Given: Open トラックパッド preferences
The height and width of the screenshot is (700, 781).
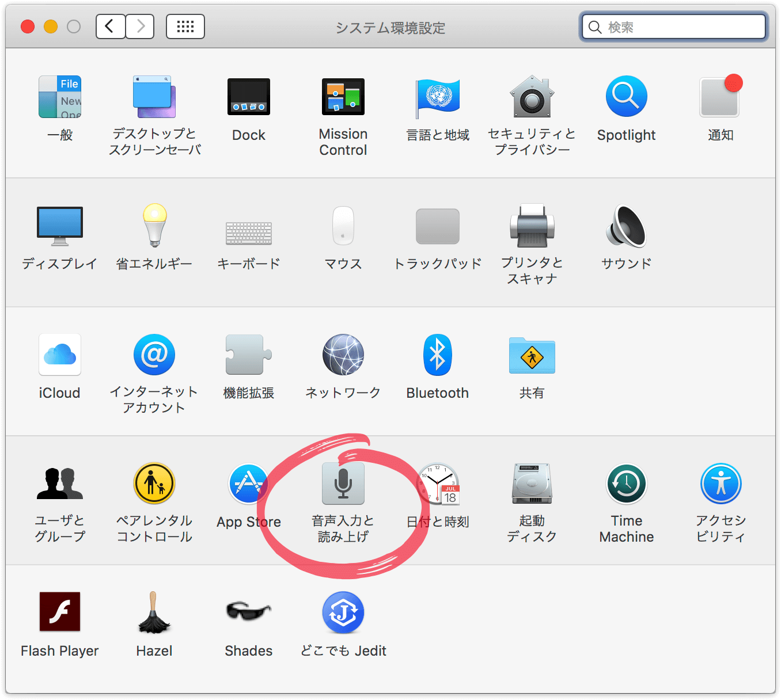Looking at the screenshot, I should click(x=438, y=226).
